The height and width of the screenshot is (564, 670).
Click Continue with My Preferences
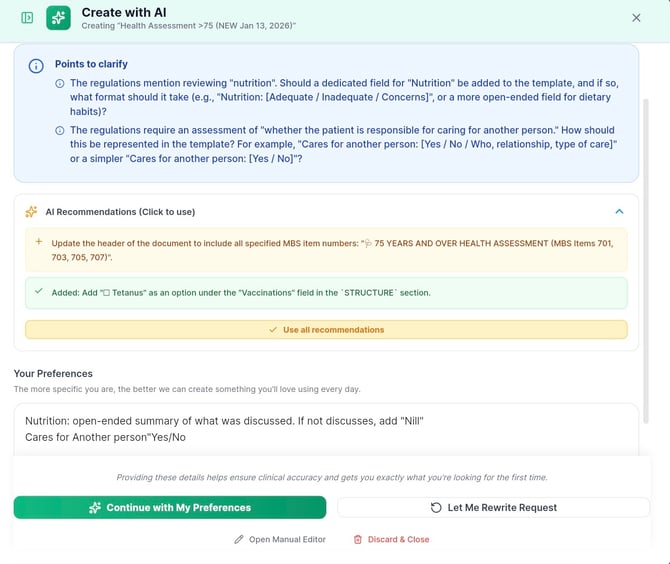[170, 507]
